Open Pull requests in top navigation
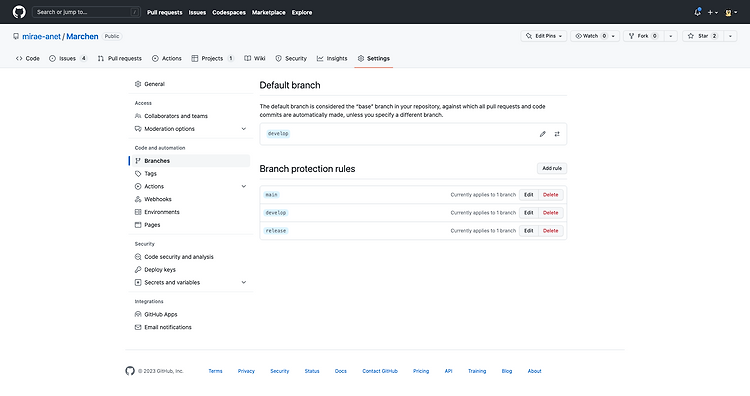750x396 pixels. pyautogui.click(x=165, y=12)
